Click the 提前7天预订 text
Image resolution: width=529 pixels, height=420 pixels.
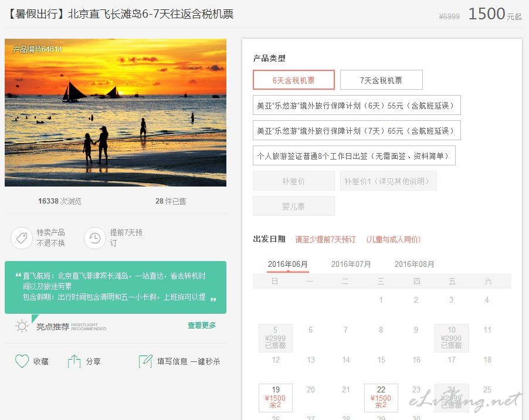(x=126, y=238)
